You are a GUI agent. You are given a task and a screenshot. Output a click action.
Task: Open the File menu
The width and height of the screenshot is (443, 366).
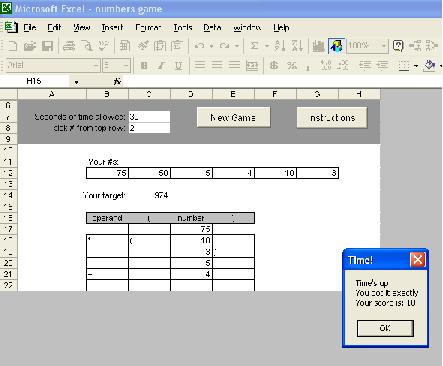tap(30, 28)
